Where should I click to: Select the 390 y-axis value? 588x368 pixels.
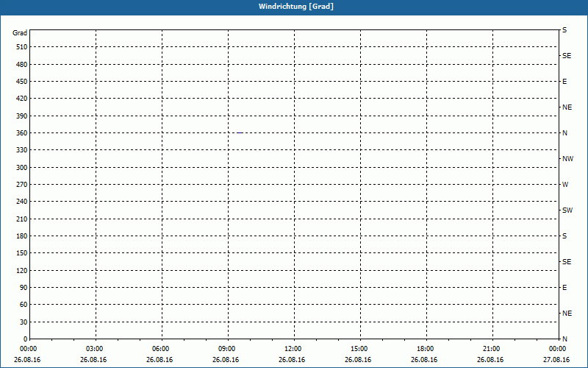point(22,116)
